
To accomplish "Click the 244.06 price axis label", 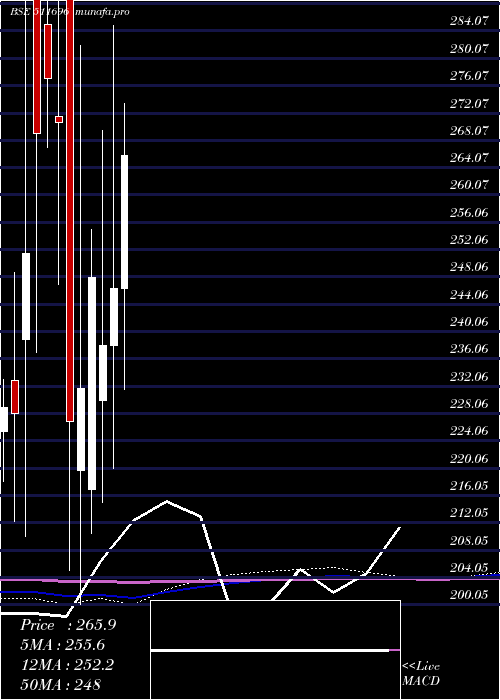I will pos(469,295).
